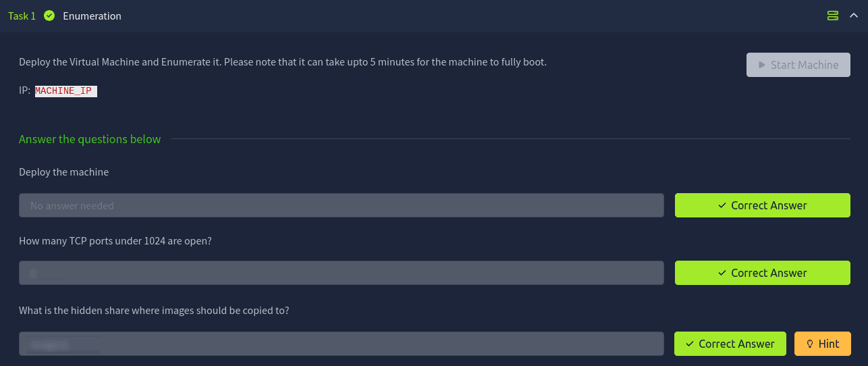
Task: Click checkmark icon on the TCP ports Correct Answer
Action: (722, 273)
